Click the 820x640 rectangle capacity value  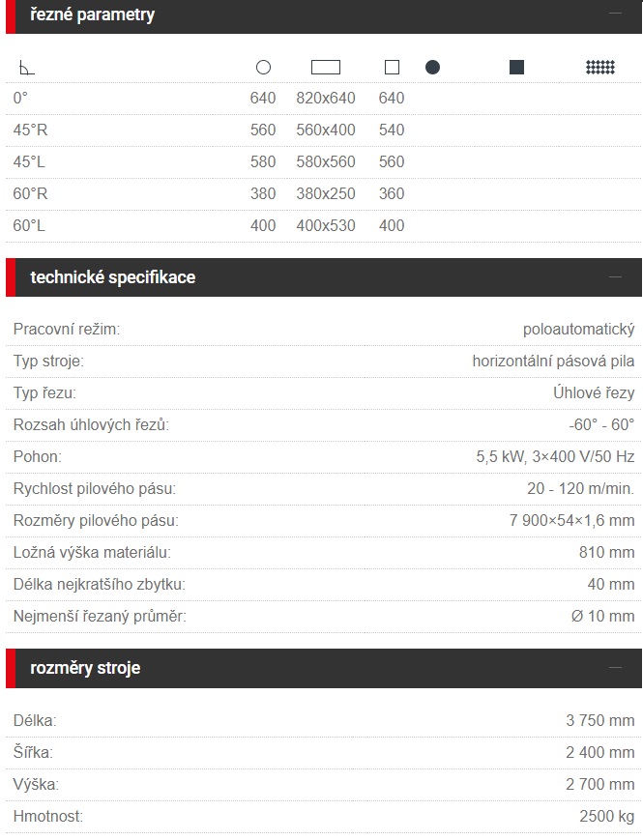pos(326,98)
